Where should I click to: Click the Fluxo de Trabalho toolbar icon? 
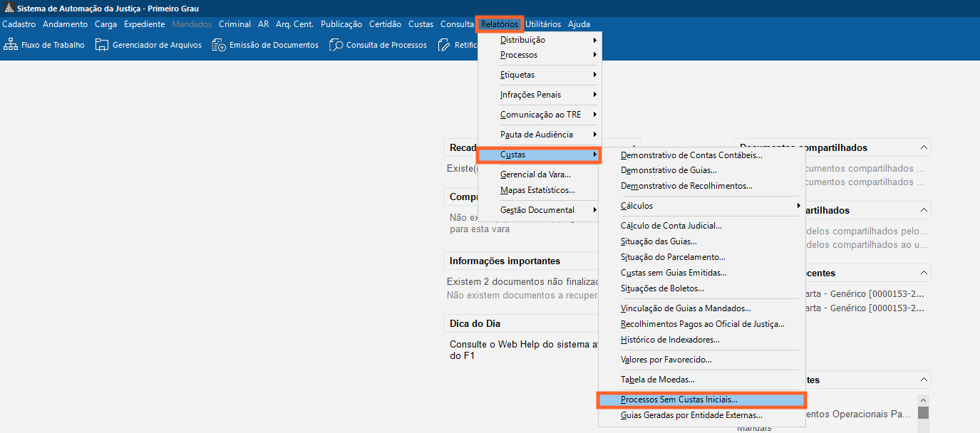[x=11, y=45]
